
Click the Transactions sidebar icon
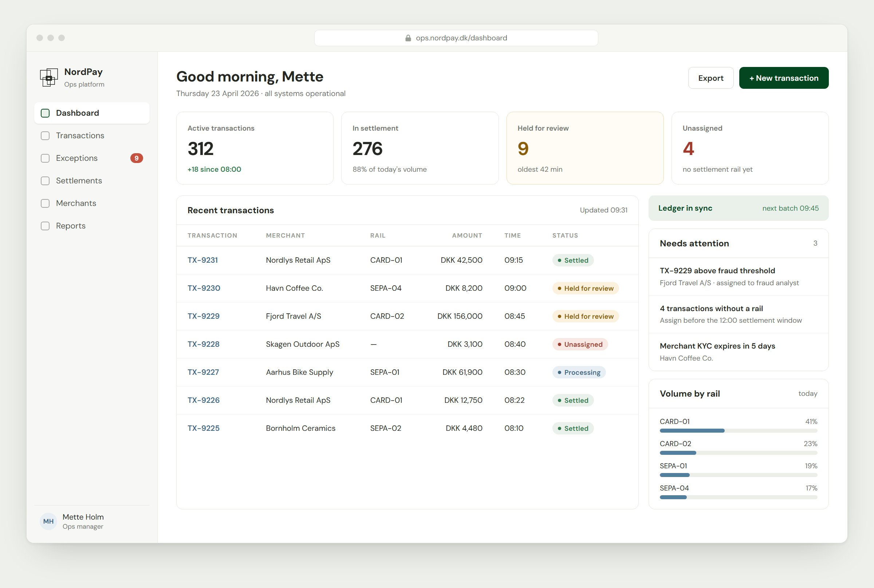point(45,135)
